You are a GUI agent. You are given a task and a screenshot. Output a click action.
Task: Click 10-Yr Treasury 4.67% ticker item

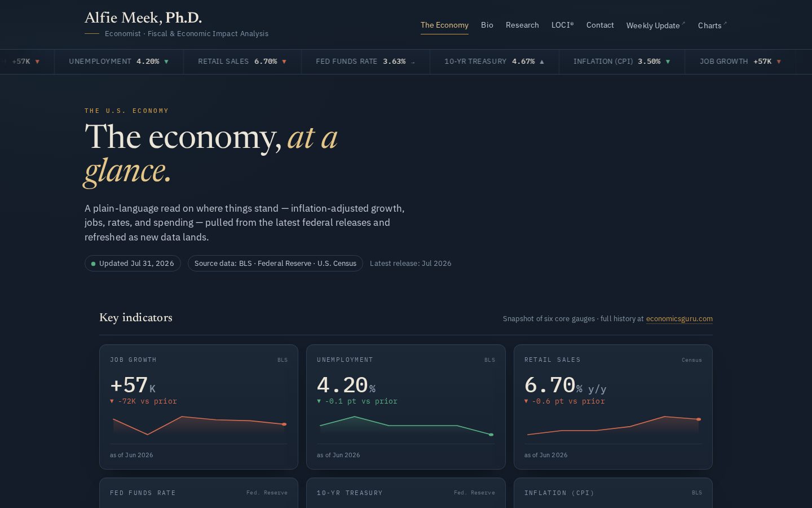click(495, 62)
